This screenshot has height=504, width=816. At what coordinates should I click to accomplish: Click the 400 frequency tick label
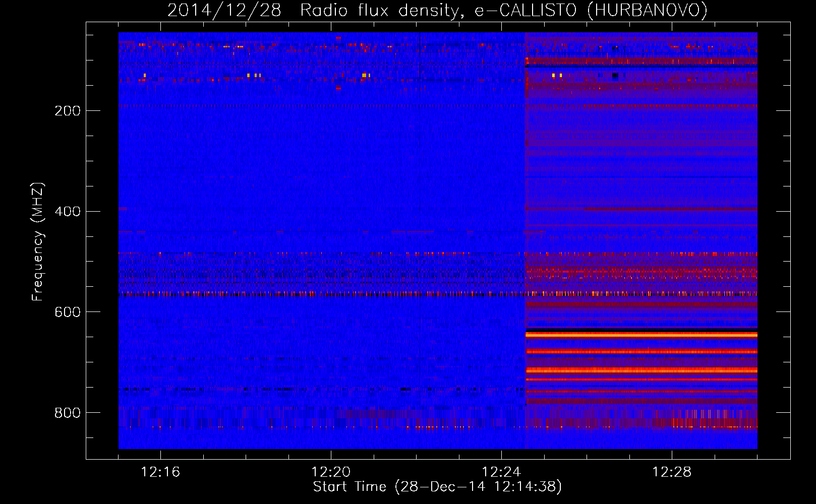click(68, 211)
